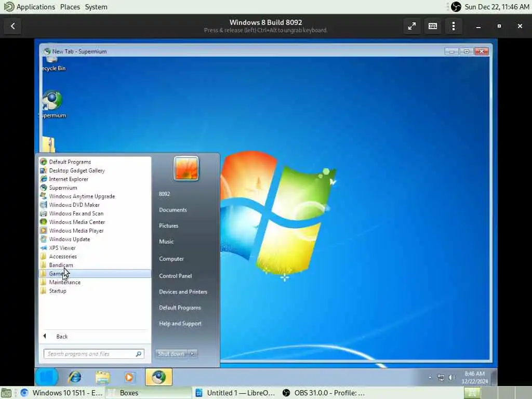Open Music from the Start menu
532x399 pixels.
click(x=166, y=242)
